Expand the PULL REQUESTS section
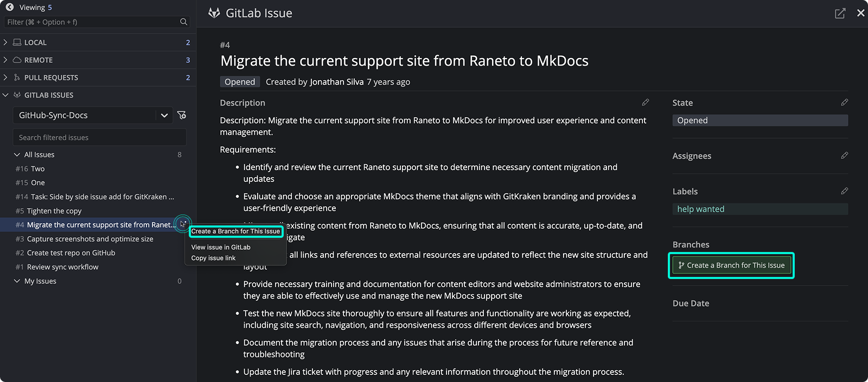Image resolution: width=868 pixels, height=382 pixels. pyautogui.click(x=5, y=77)
